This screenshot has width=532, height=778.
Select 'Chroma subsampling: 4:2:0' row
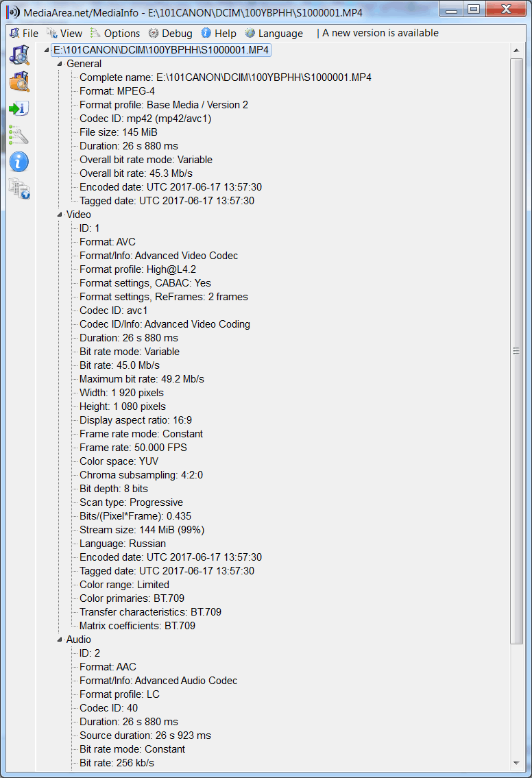pos(141,475)
